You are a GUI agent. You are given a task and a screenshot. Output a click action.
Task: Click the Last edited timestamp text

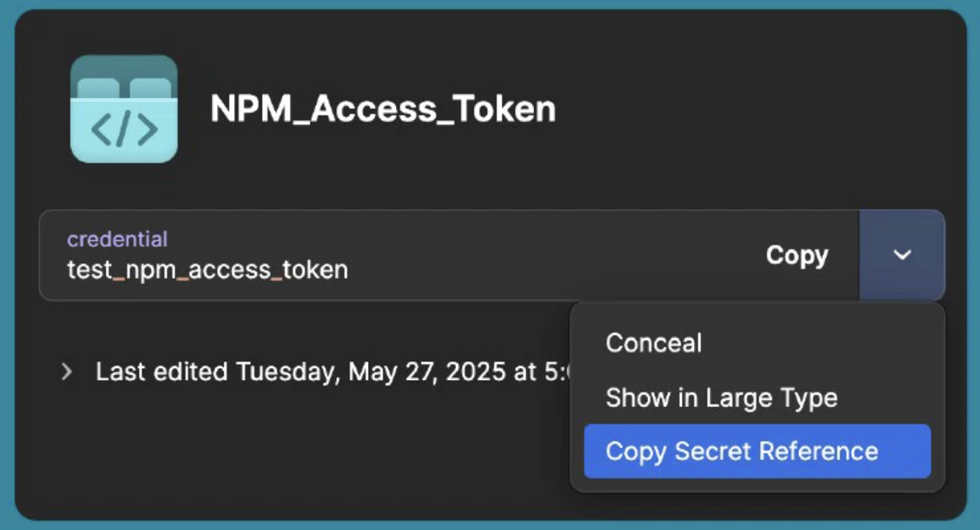pos(316,372)
